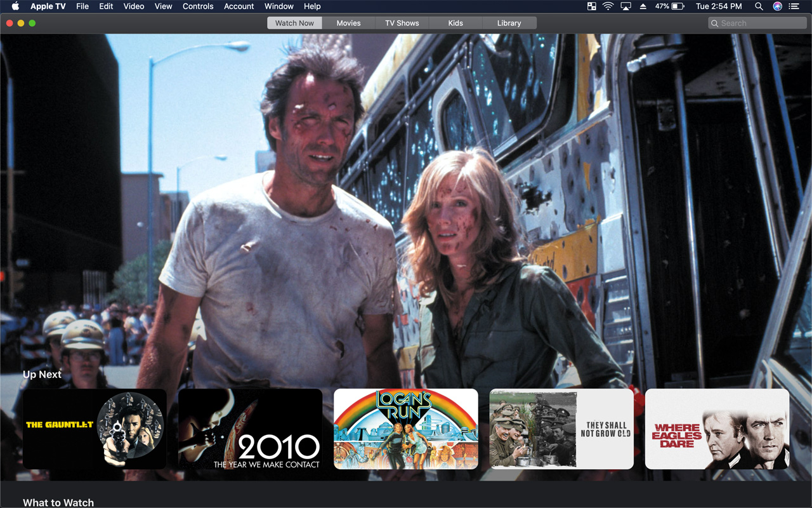812x508 pixels.
Task: Open the Apple menu icon
Action: (15, 6)
